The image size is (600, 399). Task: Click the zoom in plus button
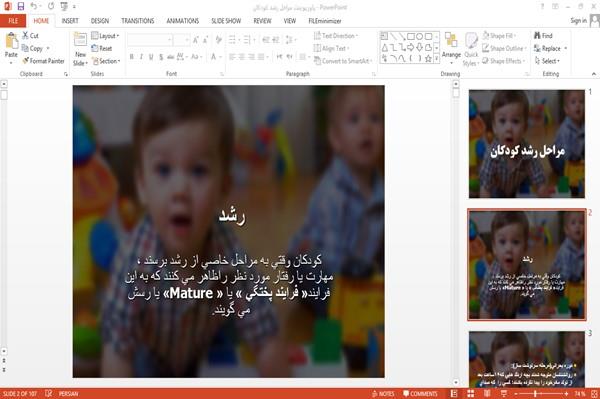pyautogui.click(x=566, y=394)
